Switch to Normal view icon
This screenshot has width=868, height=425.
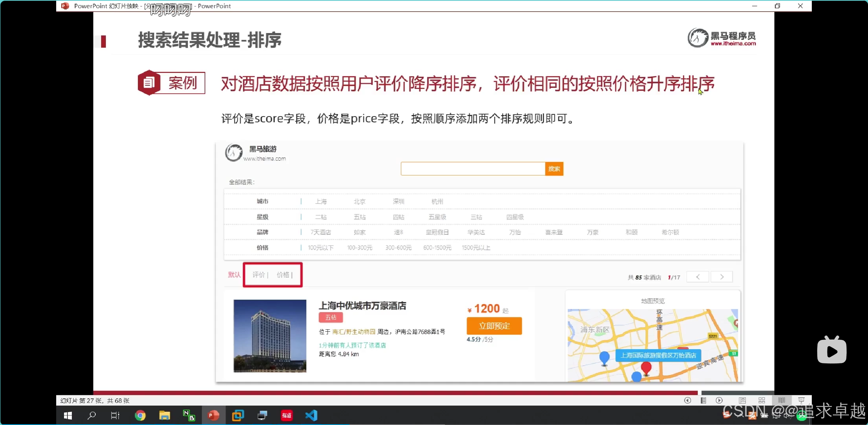click(x=742, y=400)
